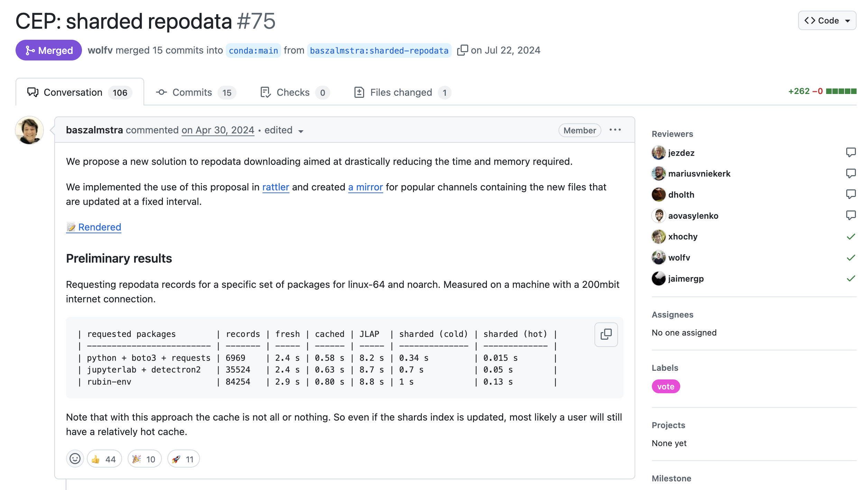The width and height of the screenshot is (868, 490).
Task: Open the comment options three-dot menu
Action: click(x=615, y=130)
